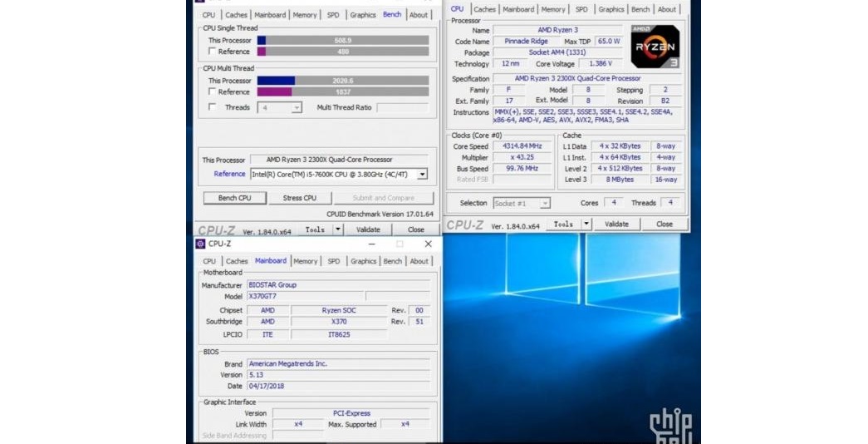The width and height of the screenshot is (868, 444).
Task: Enable single thread Reference checkbox
Action: (x=212, y=51)
